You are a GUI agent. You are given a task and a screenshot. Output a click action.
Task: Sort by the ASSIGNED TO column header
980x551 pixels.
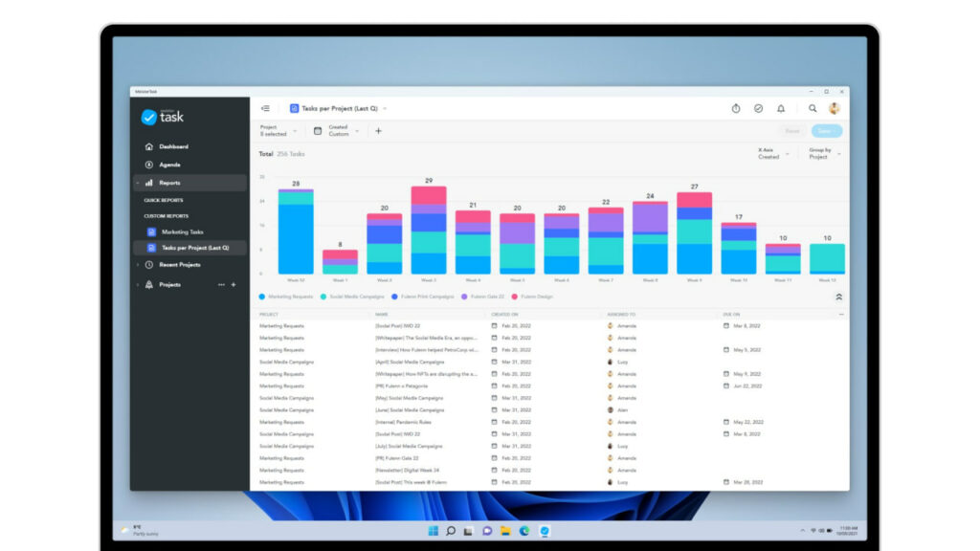click(621, 314)
